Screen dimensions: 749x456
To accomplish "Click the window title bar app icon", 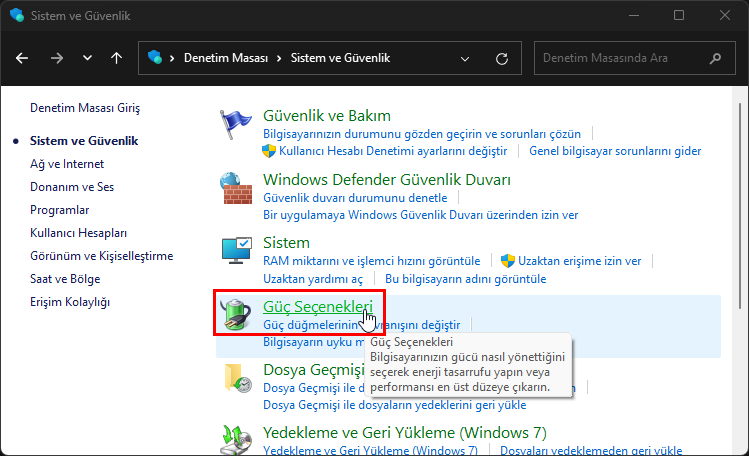I will (17, 15).
